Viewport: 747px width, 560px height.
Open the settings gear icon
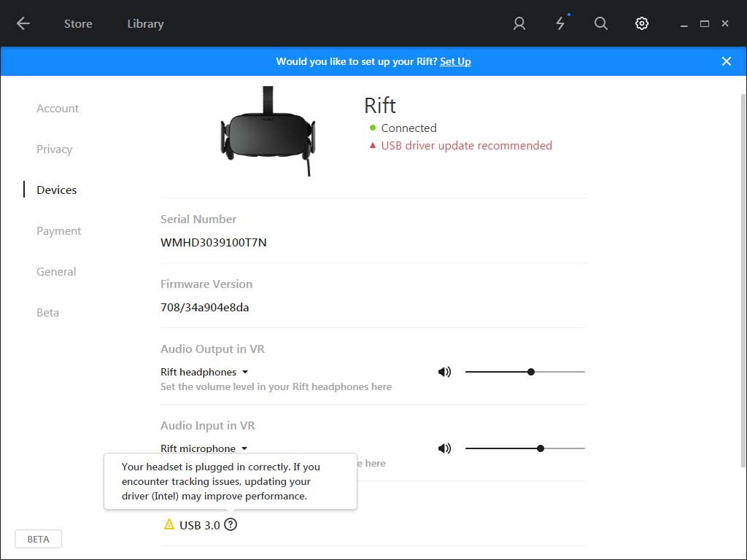tap(642, 23)
